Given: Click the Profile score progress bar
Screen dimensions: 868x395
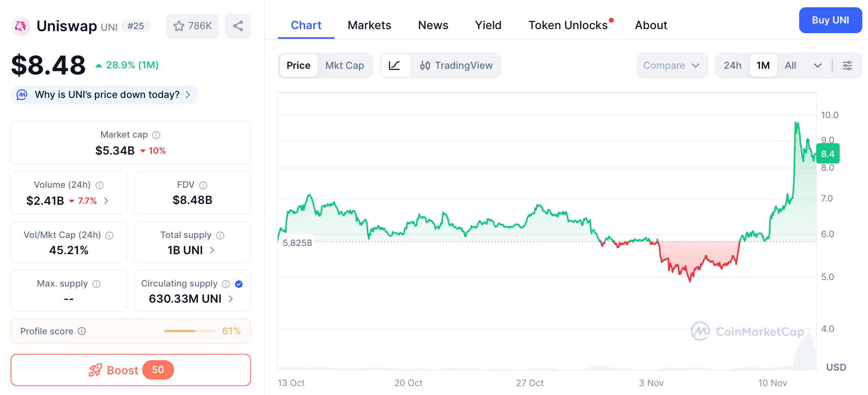Looking at the screenshot, I should (189, 331).
